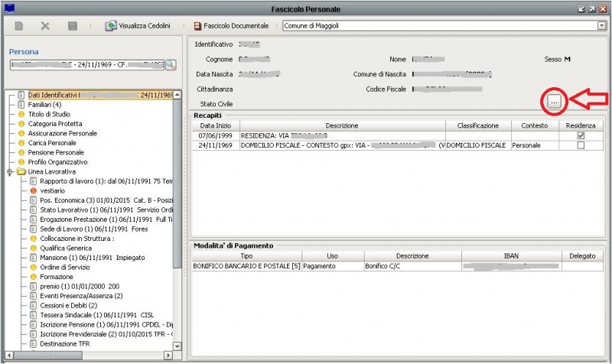Click the IBAN column header
Screen dimensions: 612x364
click(511, 256)
